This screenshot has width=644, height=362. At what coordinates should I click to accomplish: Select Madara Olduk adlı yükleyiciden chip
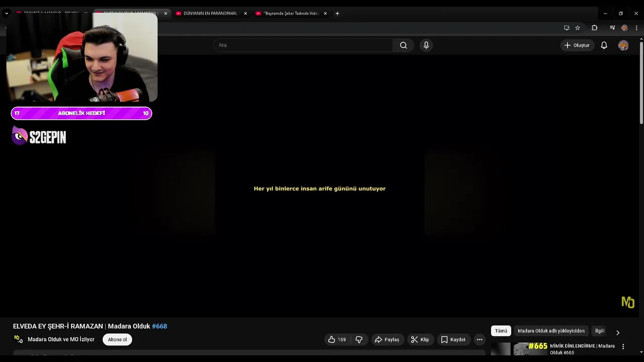[551, 331]
